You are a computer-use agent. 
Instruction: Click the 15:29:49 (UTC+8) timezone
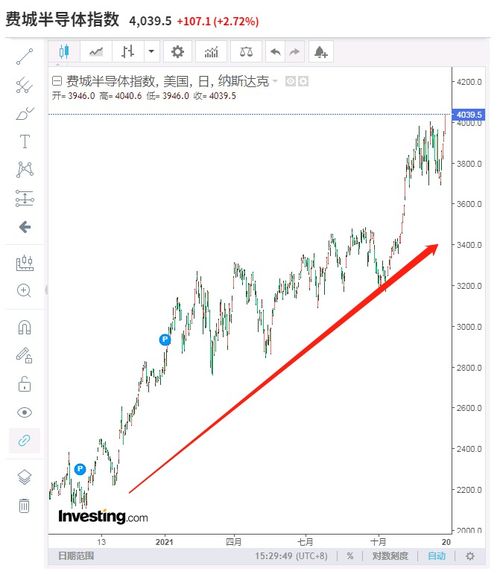[x=291, y=556]
